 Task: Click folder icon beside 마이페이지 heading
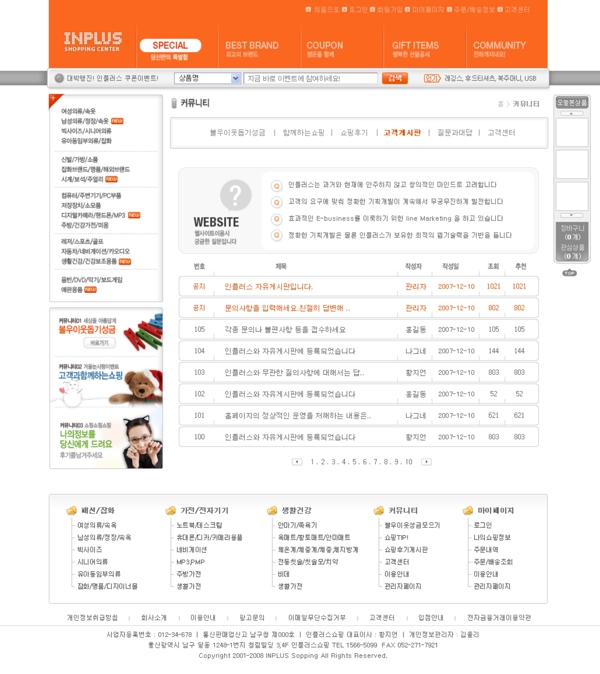point(468,510)
